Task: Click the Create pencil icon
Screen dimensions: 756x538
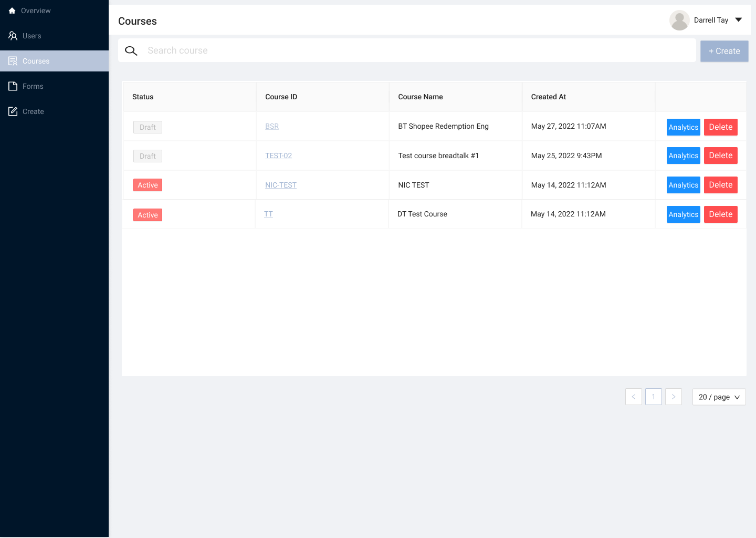Action: click(13, 111)
